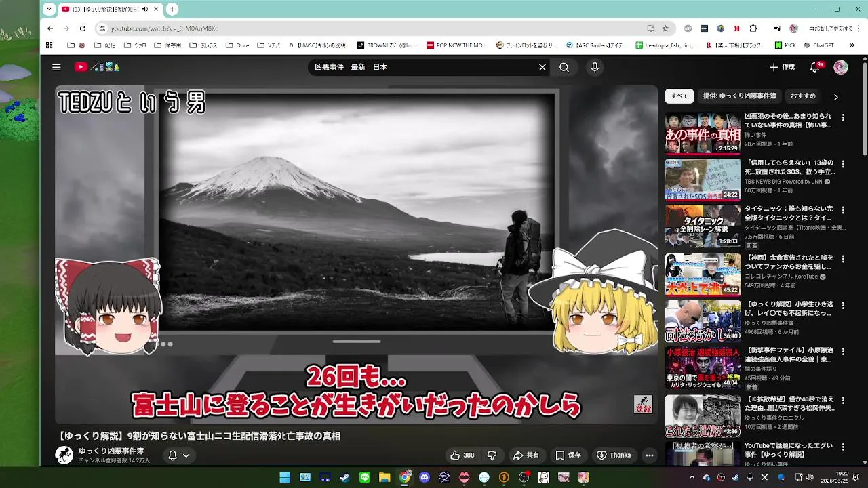The image size is (868, 488).
Task: Open the ChatGPT bookmark
Action: [818, 45]
